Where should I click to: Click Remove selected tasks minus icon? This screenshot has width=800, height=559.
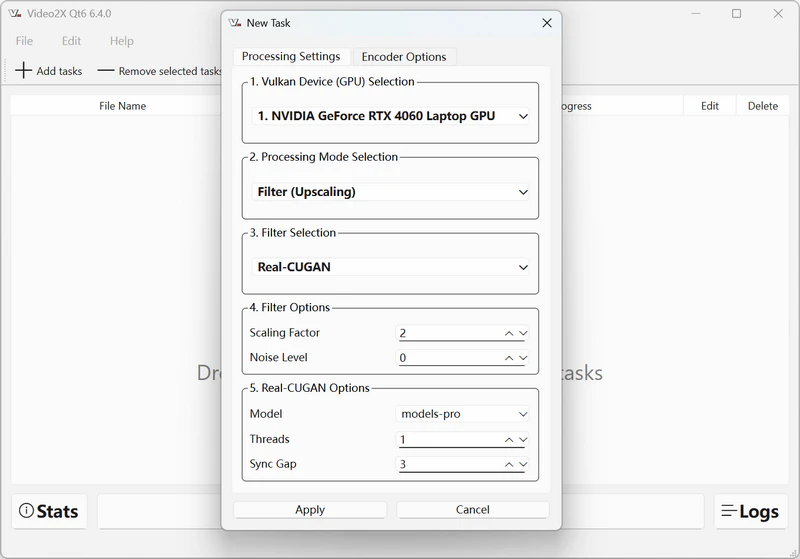pos(105,71)
